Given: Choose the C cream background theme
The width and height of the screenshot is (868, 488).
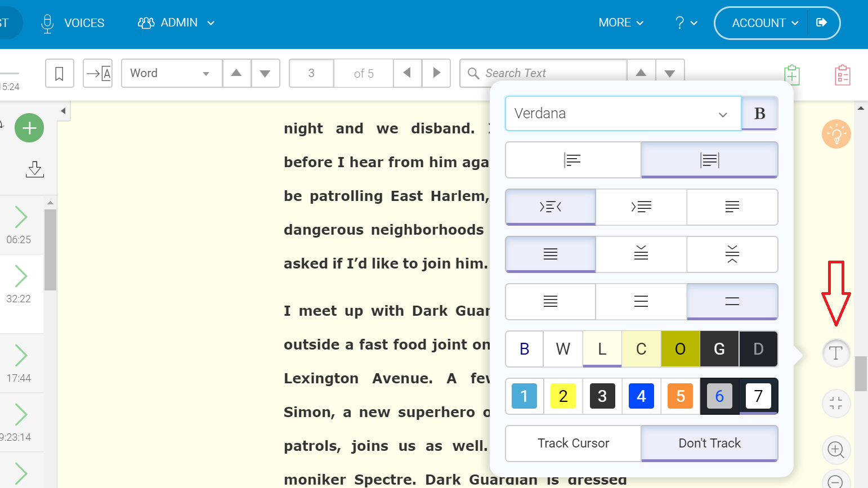Looking at the screenshot, I should 641,349.
